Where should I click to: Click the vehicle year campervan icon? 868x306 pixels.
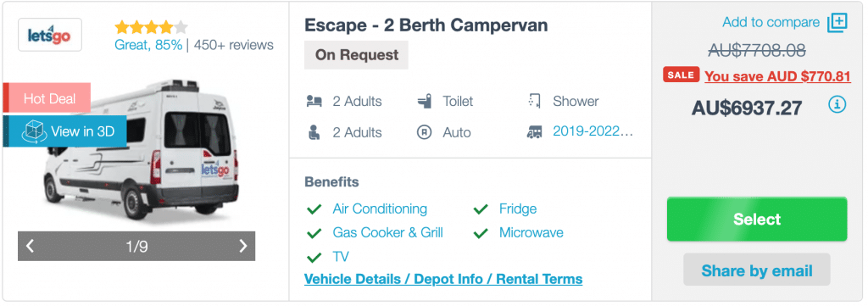click(534, 133)
